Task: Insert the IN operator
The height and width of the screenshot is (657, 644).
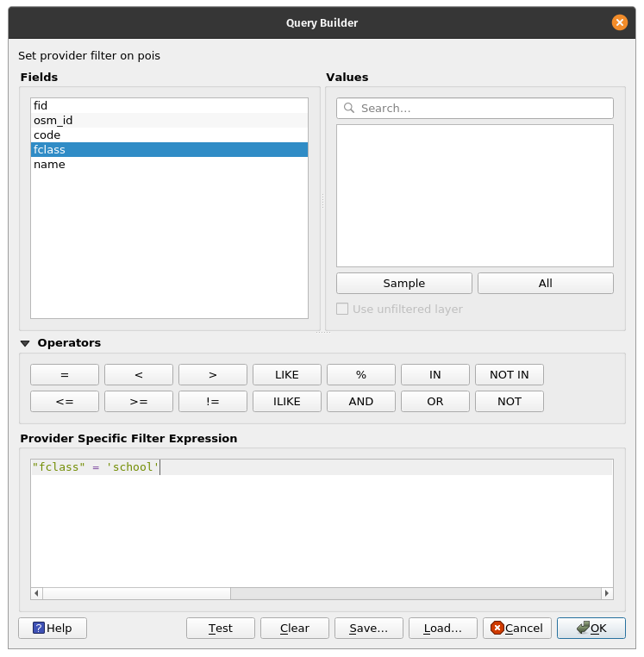Action: [435, 374]
